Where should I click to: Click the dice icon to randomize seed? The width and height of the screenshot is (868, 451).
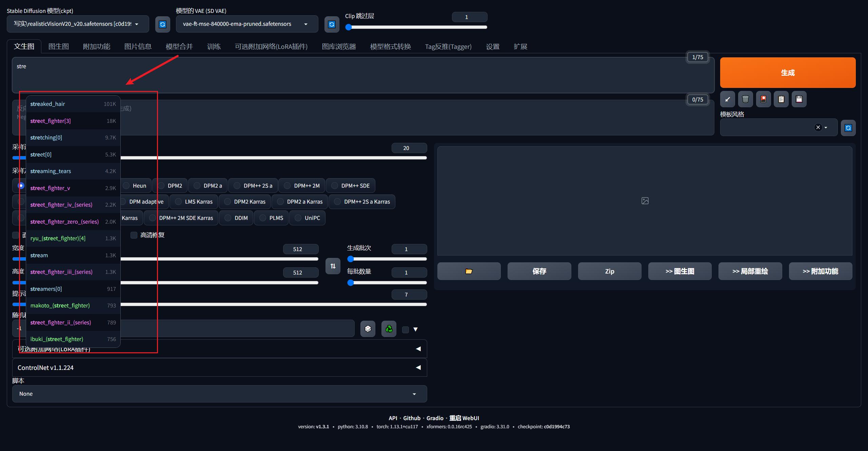coord(368,329)
